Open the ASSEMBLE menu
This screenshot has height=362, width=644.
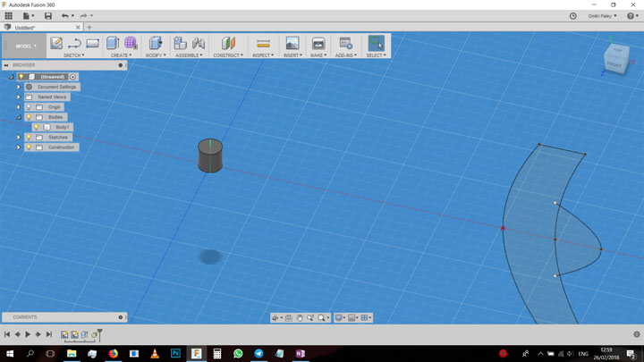tap(189, 55)
